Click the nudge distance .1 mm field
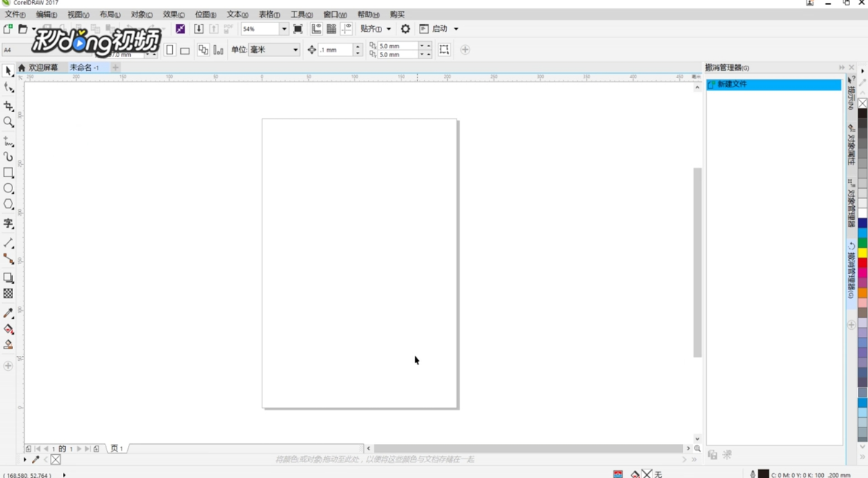868x478 pixels. (x=336, y=50)
